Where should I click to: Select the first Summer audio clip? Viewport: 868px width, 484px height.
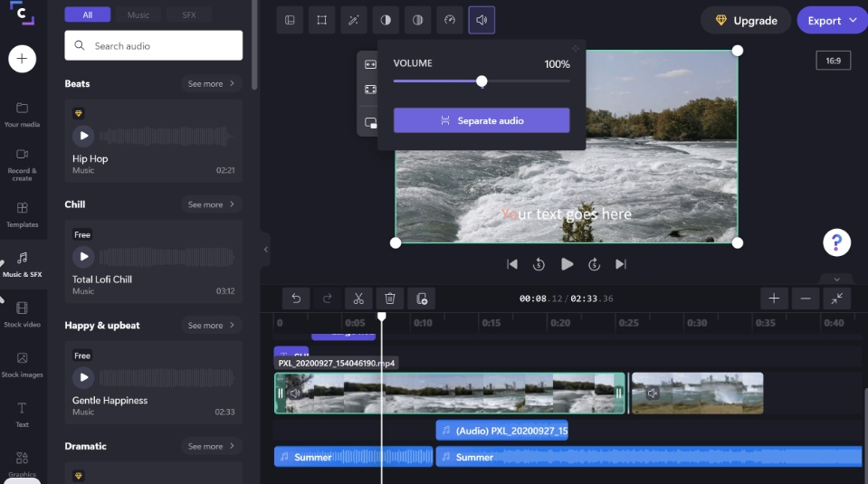tap(353, 457)
